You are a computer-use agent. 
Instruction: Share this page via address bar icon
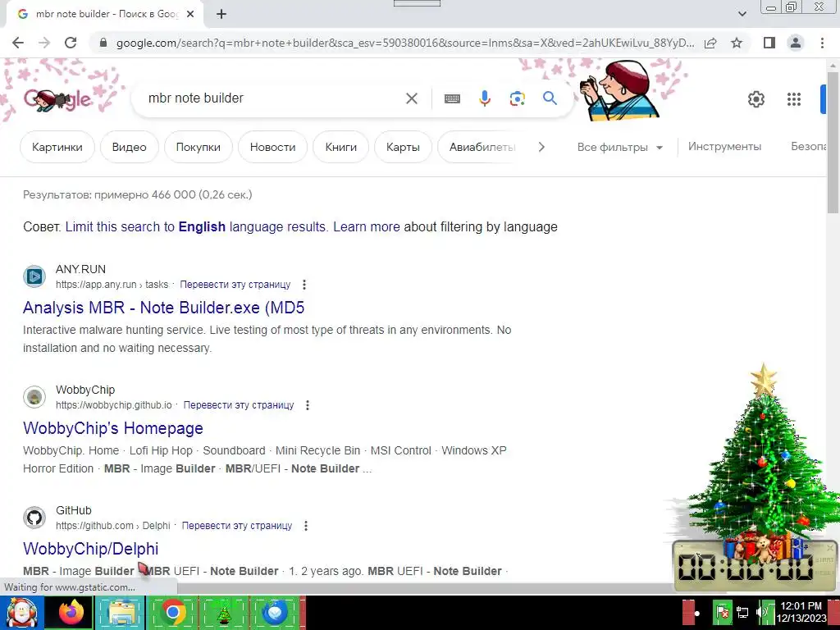(710, 43)
